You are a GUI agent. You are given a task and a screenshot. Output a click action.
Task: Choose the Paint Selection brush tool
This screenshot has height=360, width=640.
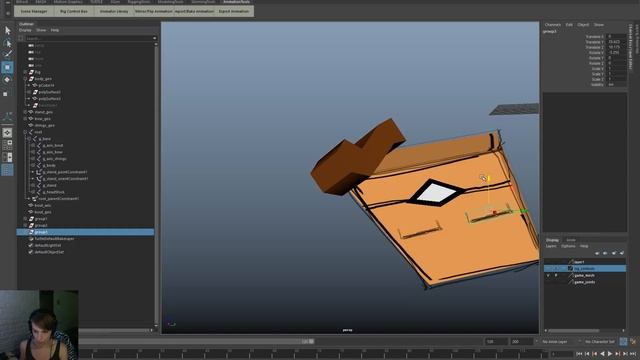click(7, 54)
